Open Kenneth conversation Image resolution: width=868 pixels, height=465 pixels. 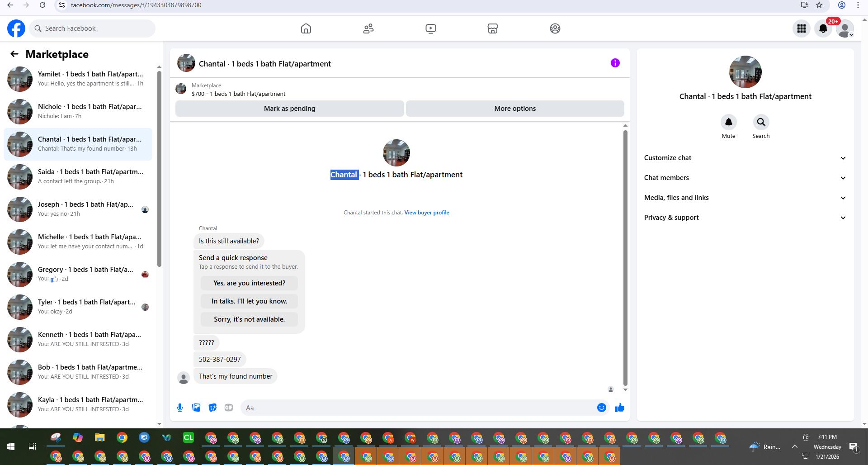click(78, 340)
